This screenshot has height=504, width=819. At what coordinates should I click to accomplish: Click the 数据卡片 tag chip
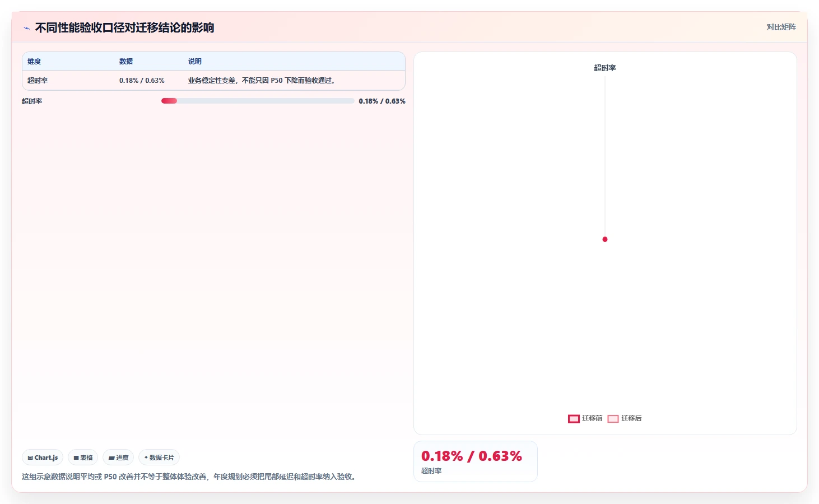[x=159, y=458]
